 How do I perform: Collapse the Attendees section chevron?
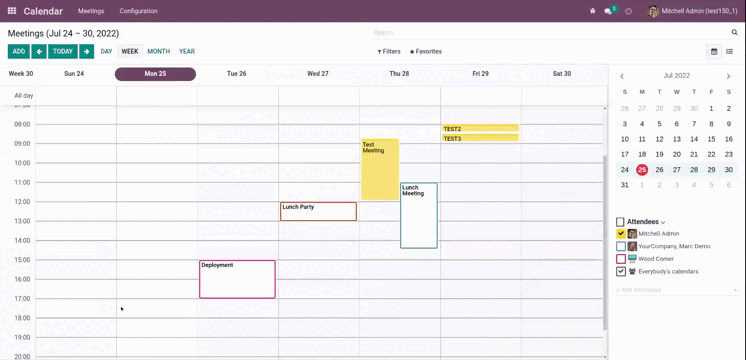click(x=663, y=223)
